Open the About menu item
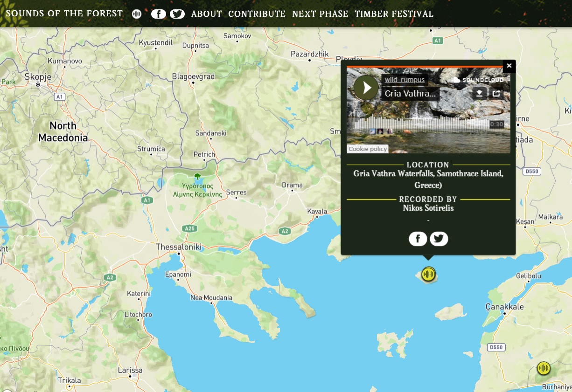The height and width of the screenshot is (392, 572). (x=206, y=14)
